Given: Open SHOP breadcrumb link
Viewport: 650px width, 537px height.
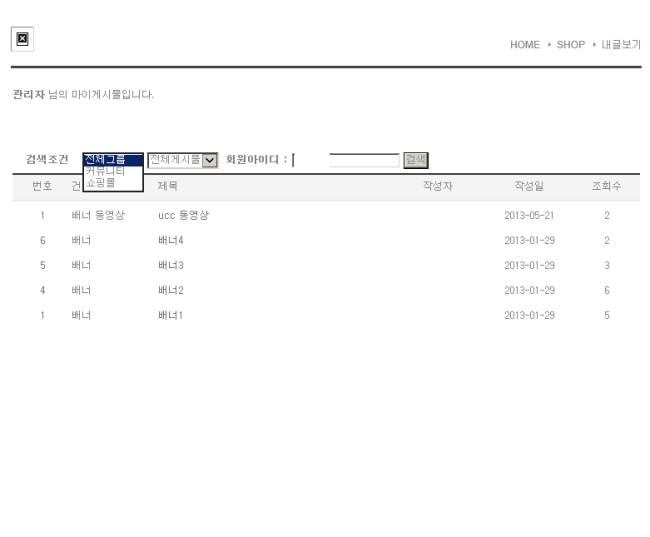Looking at the screenshot, I should point(570,45).
